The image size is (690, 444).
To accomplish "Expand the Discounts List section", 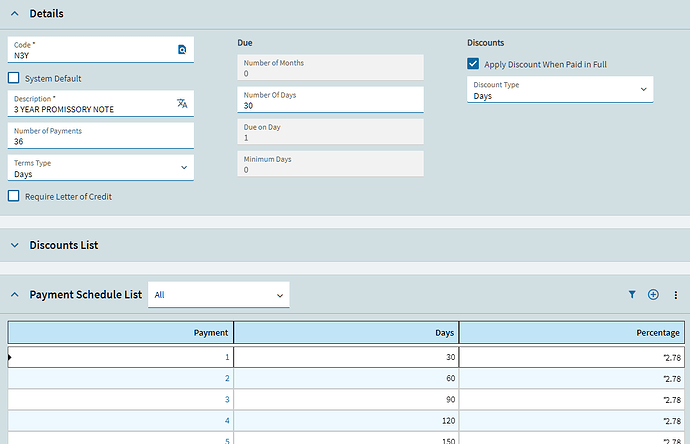I will click(x=15, y=245).
